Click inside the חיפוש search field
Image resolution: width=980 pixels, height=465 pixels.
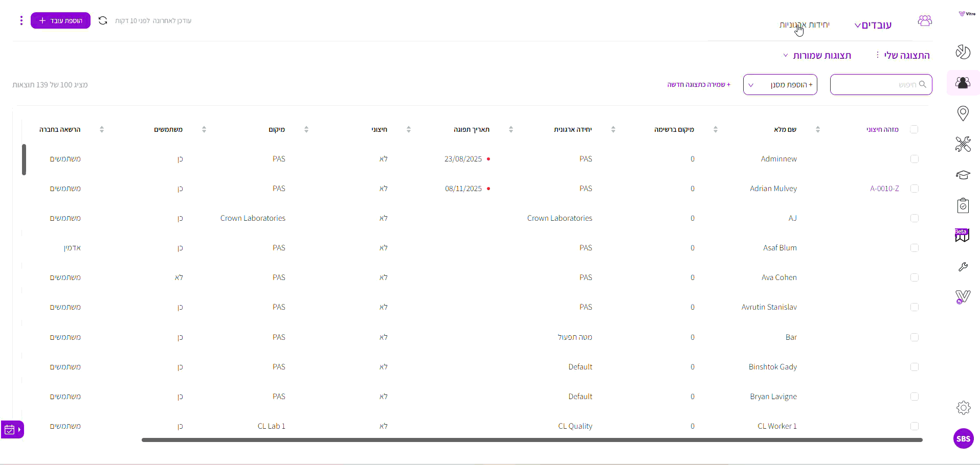point(881,84)
